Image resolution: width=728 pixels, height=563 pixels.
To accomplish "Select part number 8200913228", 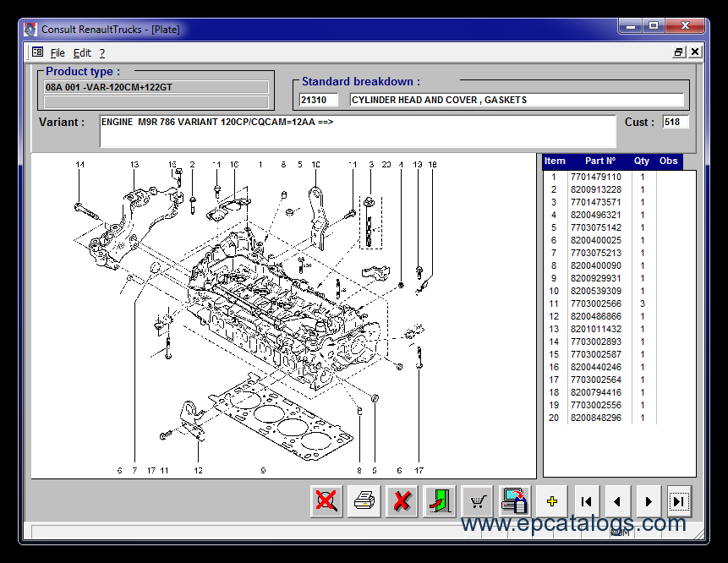I will [596, 189].
